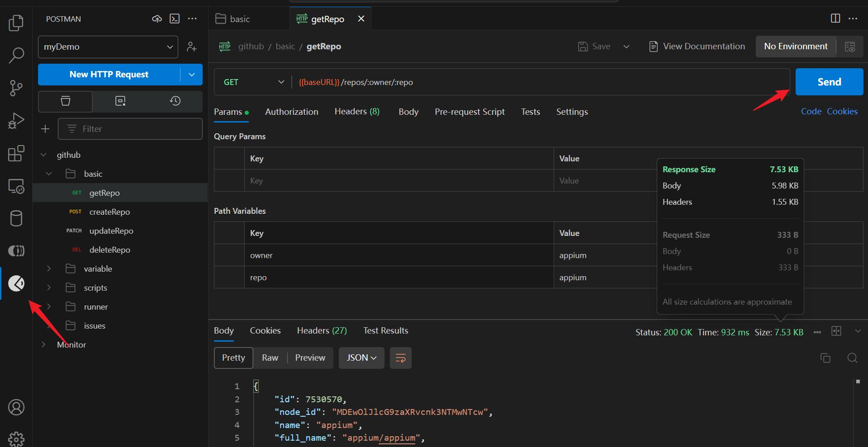Click the cloud upload icon in POSTMAN header
Viewport: 868px width, 447px height.
point(157,19)
